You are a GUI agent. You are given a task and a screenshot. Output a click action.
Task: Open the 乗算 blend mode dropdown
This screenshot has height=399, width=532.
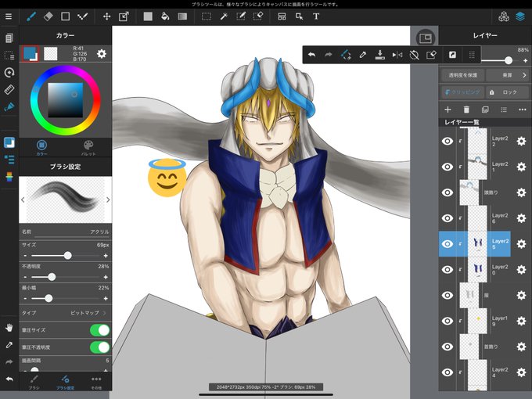click(x=508, y=75)
